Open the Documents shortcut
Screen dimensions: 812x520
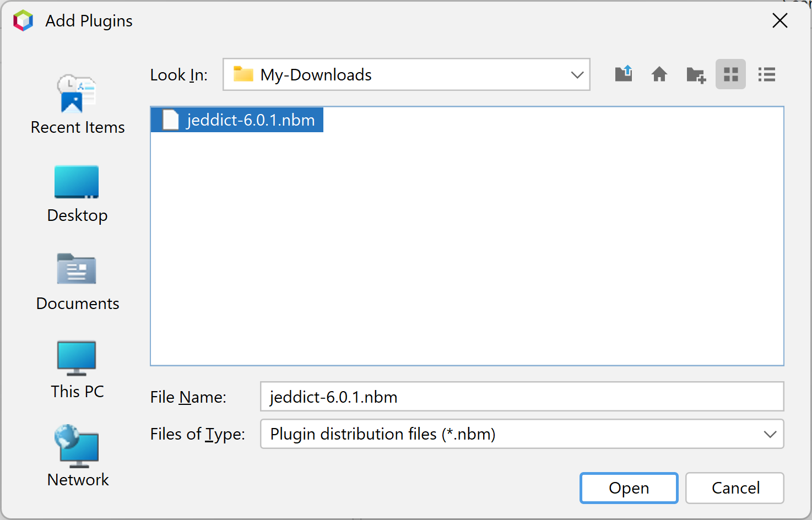point(77,281)
